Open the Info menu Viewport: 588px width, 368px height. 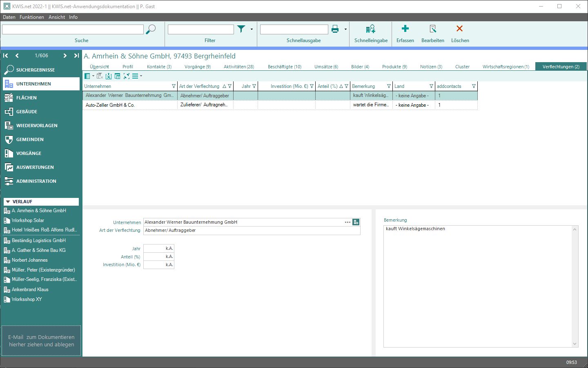tap(73, 17)
